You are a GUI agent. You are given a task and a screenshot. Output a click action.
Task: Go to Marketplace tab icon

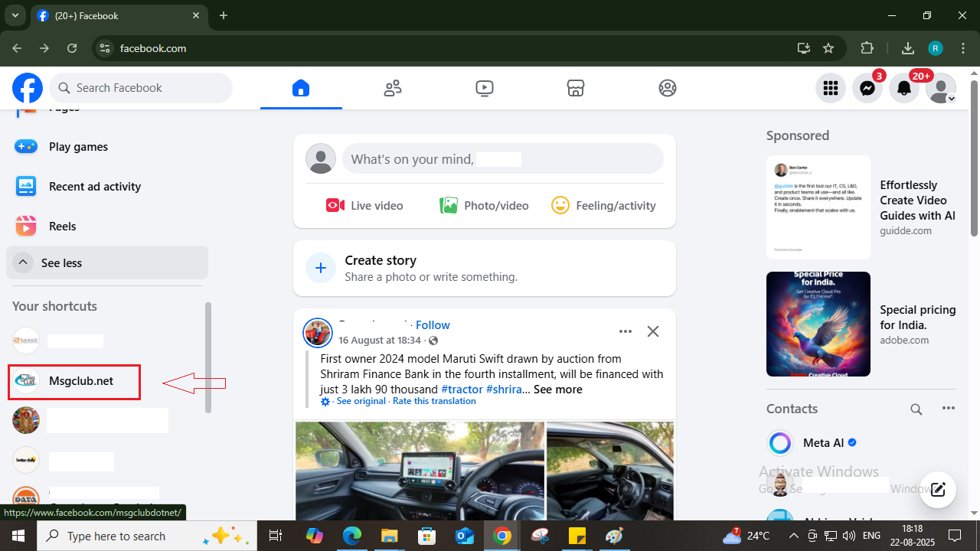point(576,88)
